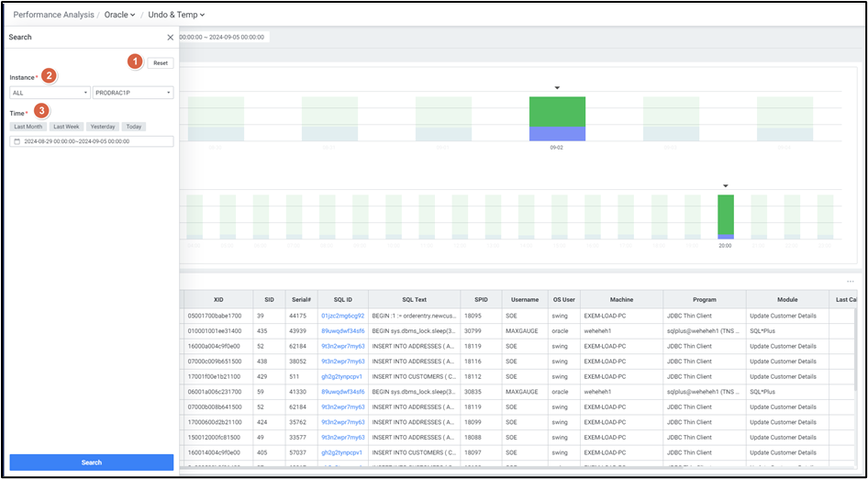Select the highlighted 20:00 hourly bar
868x479 pixels.
coord(725,216)
